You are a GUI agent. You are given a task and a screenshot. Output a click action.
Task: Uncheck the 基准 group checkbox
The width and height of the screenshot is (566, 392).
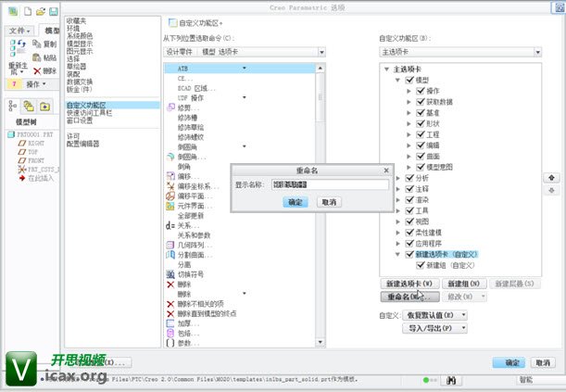(x=421, y=113)
